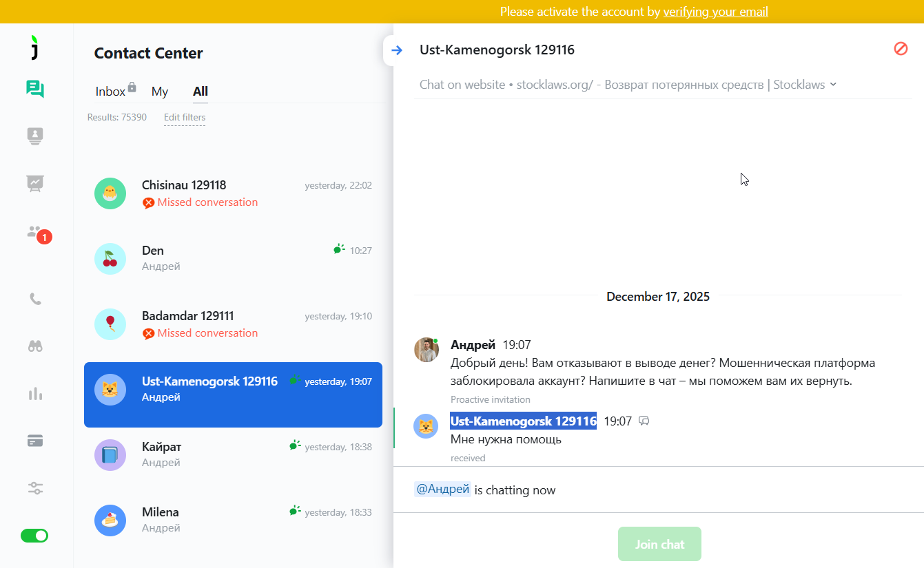Open the credit card billing icon
Viewport: 924px width, 568px height.
click(x=35, y=441)
